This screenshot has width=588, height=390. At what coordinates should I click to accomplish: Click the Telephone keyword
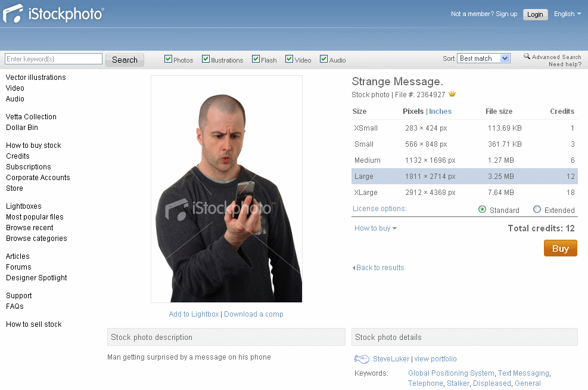click(425, 383)
